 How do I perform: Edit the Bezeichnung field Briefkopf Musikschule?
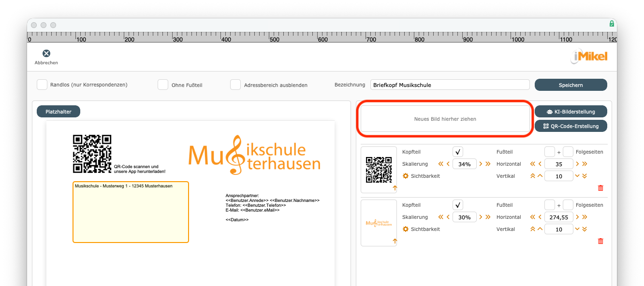[450, 85]
